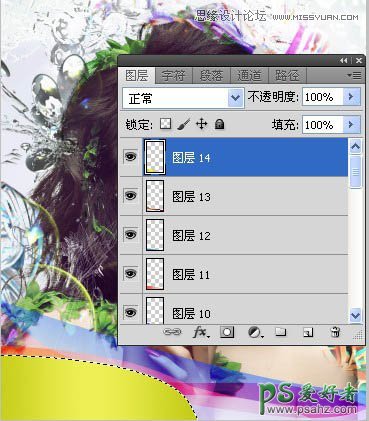Toggle visibility of 图层 10
369x421 pixels.
click(130, 312)
